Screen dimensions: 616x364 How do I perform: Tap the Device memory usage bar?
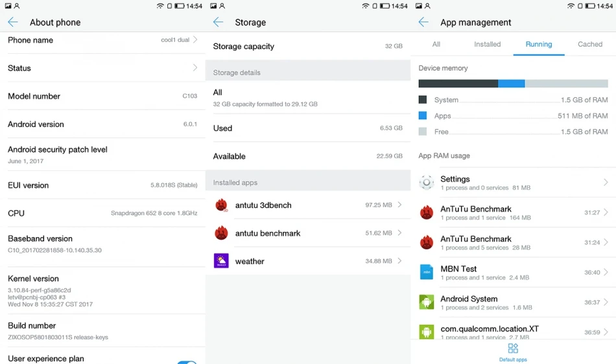point(513,84)
